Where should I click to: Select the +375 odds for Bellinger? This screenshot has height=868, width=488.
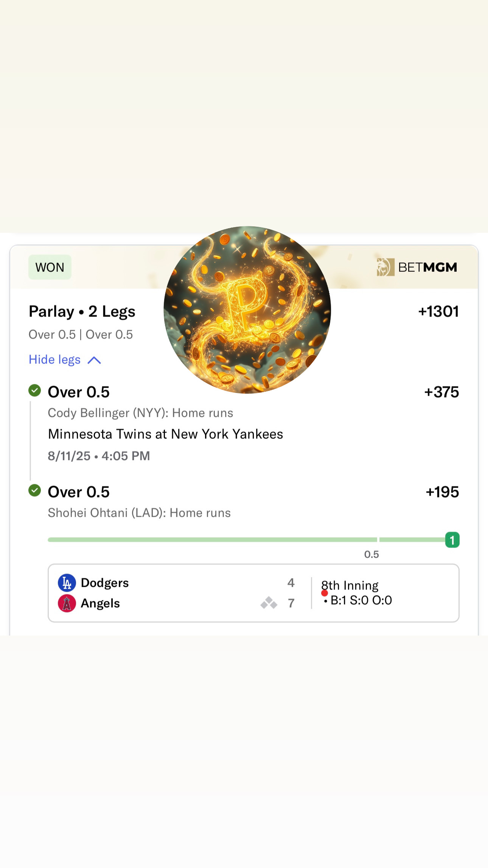[441, 392]
